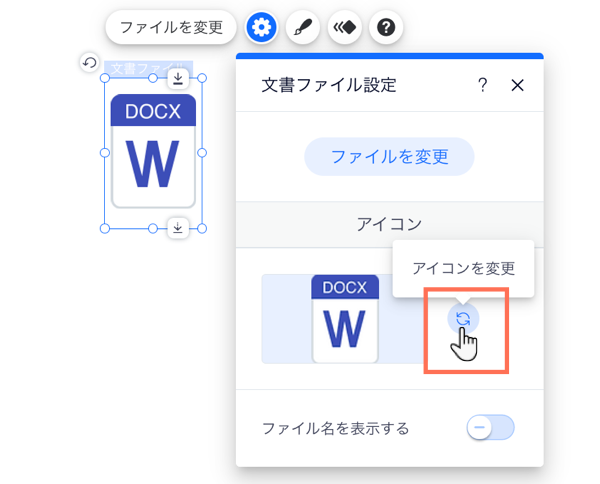Click the ファイルを変更 toolbar button
Screen dimensions: 600x484
(x=171, y=27)
